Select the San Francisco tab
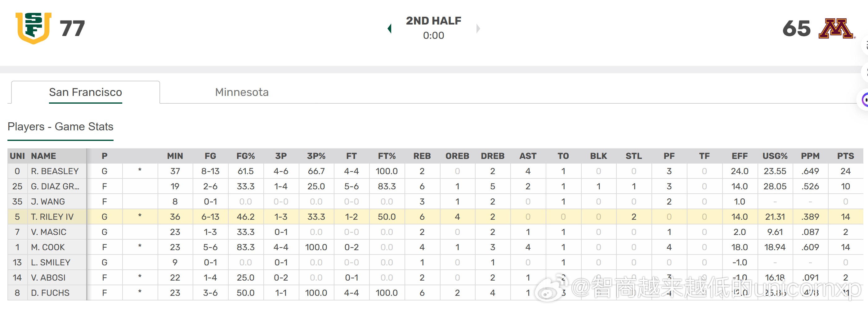The width and height of the screenshot is (868, 311). pyautogui.click(x=85, y=92)
